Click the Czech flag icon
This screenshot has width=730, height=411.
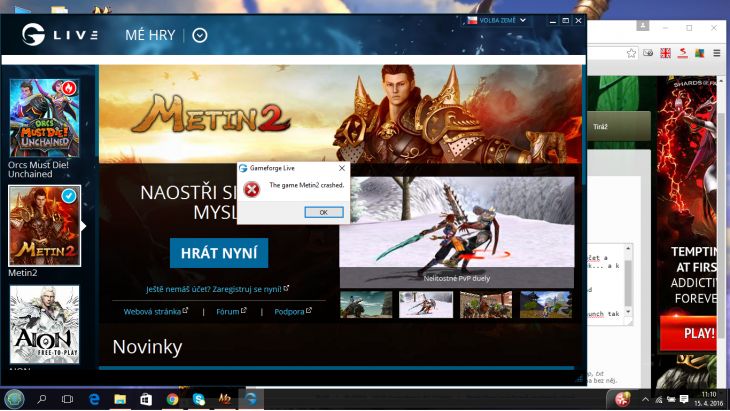[472, 20]
